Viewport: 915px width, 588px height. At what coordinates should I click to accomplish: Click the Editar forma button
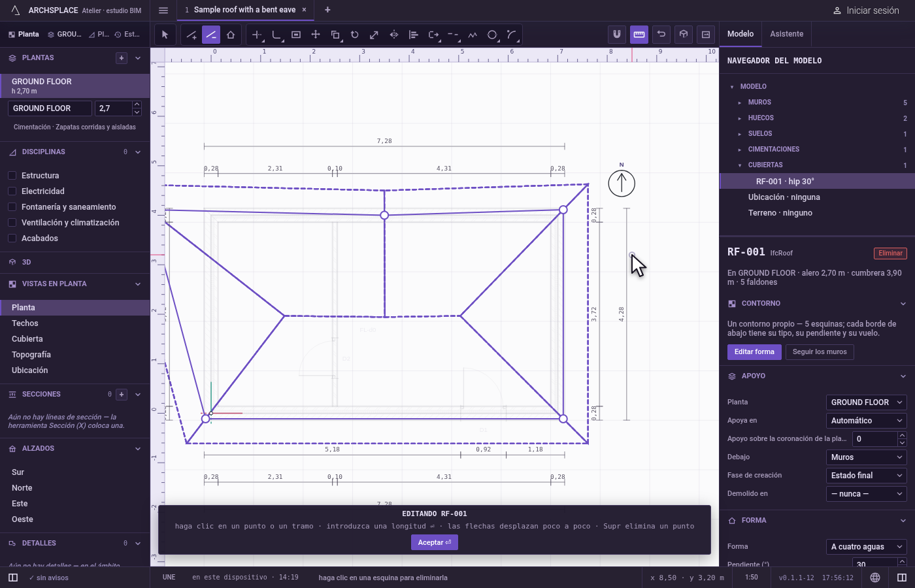tap(754, 352)
